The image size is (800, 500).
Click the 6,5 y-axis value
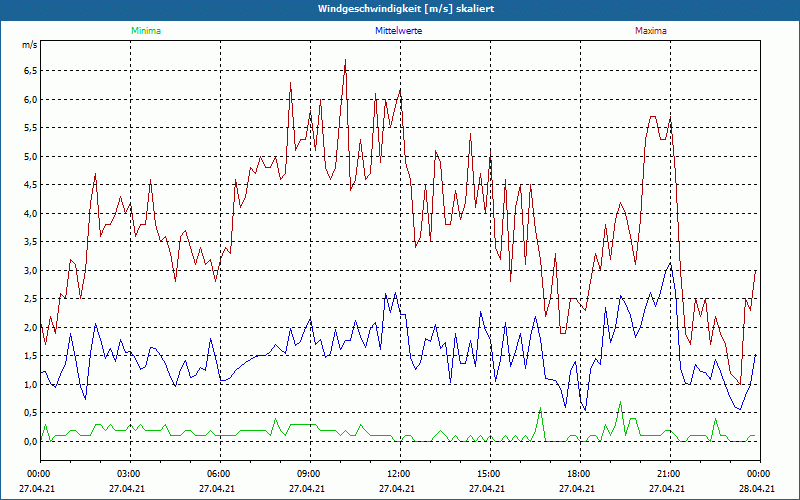[31, 70]
